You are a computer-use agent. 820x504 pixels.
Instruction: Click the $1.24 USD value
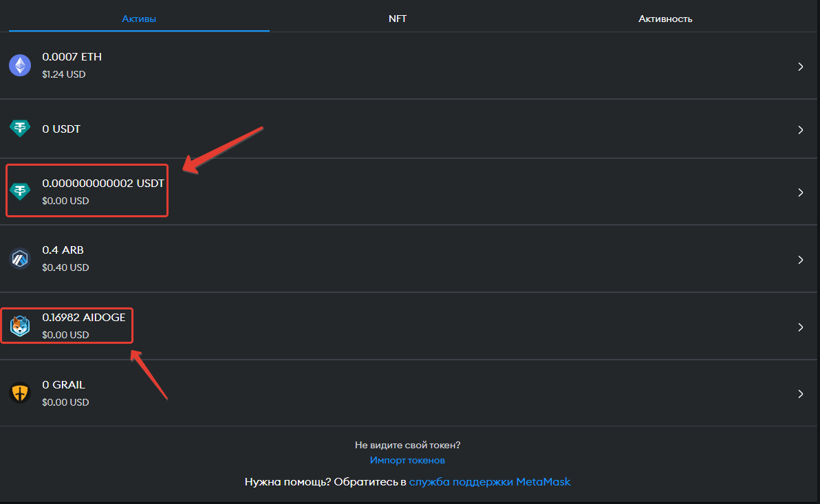pos(64,74)
